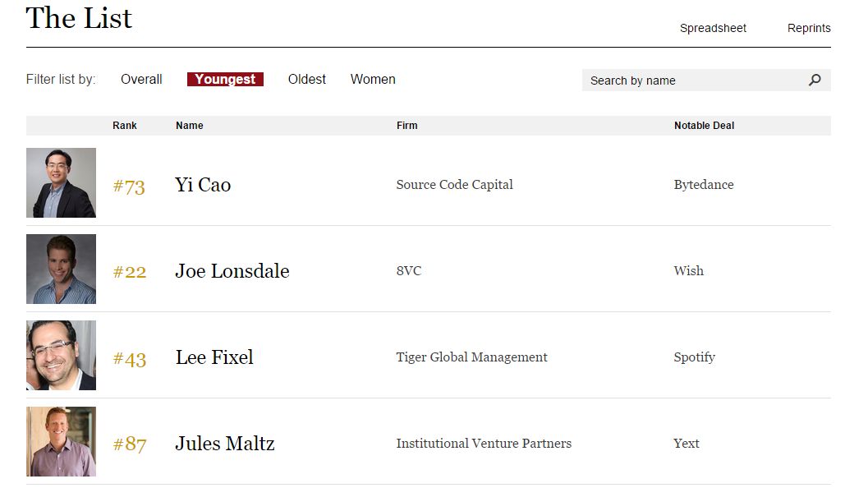The image size is (868, 488).
Task: Open Lee Fixel's profile photo
Action: [x=61, y=356]
